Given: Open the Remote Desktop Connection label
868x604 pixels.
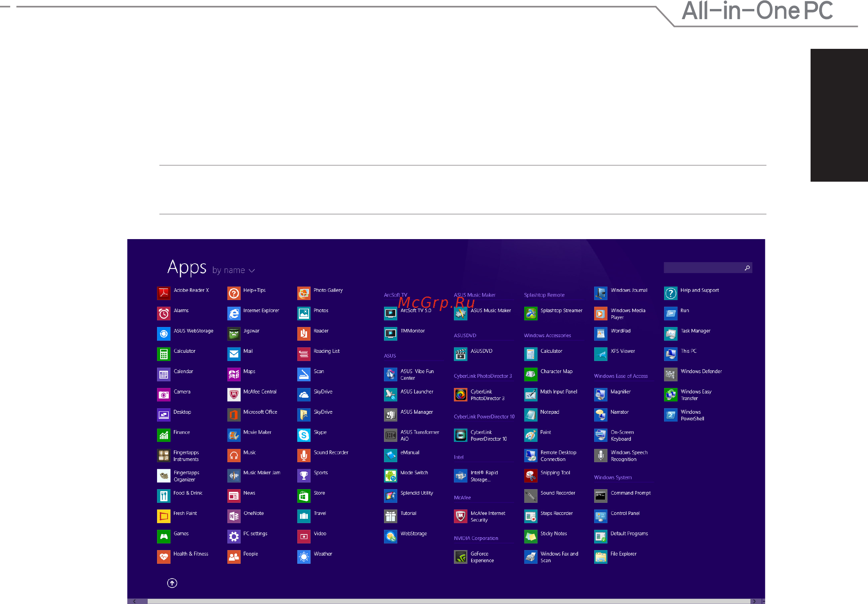Looking at the screenshot, I should 558,456.
